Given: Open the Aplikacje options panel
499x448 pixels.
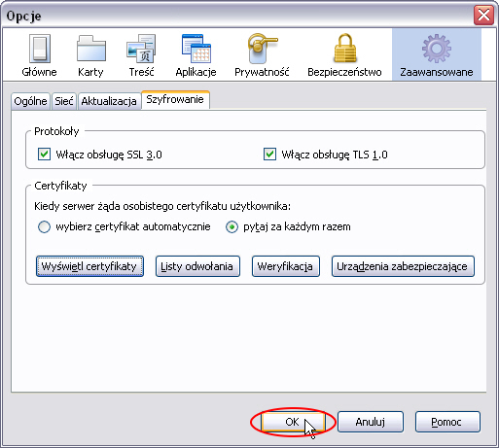Looking at the screenshot, I should [x=196, y=55].
